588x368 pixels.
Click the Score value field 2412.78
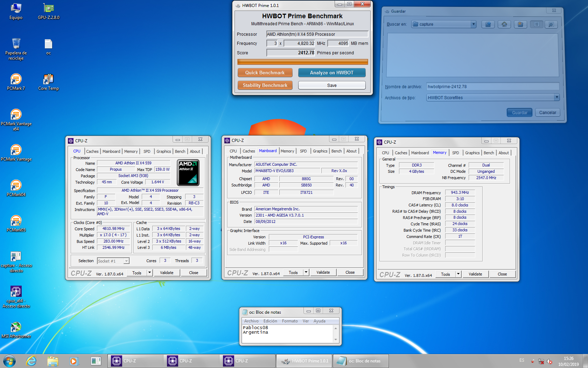pyautogui.click(x=291, y=53)
